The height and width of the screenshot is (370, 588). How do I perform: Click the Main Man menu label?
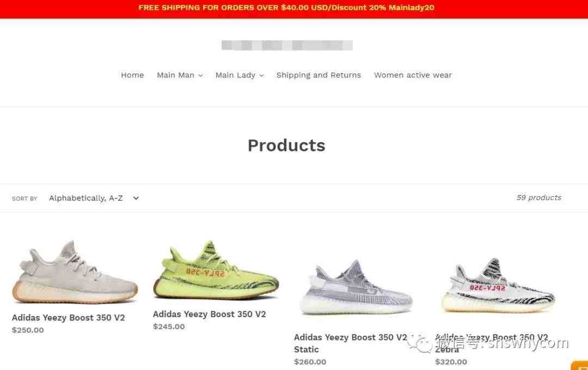[175, 75]
